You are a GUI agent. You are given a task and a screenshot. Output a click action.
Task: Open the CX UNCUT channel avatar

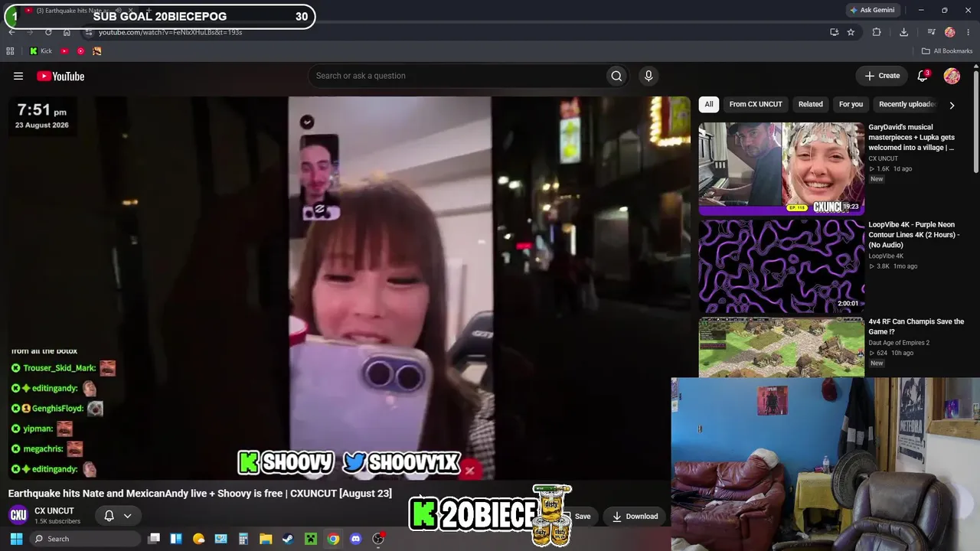[18, 516]
